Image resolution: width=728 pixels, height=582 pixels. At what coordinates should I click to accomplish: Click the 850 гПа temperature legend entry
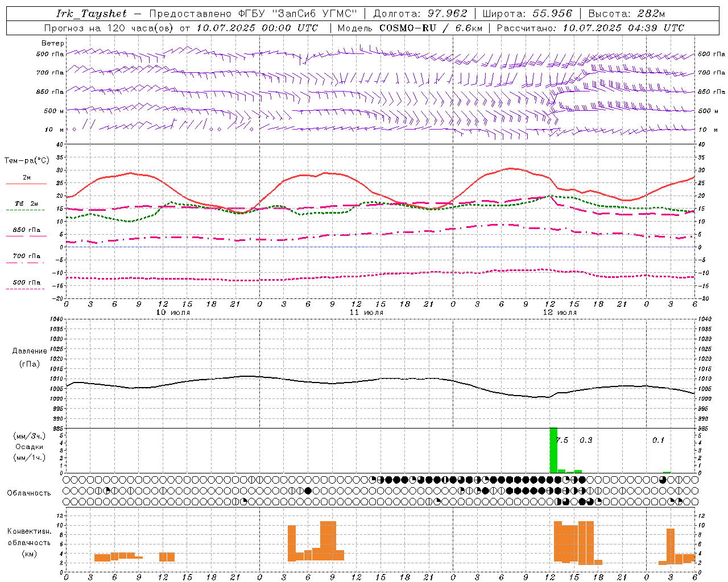pyautogui.click(x=27, y=230)
